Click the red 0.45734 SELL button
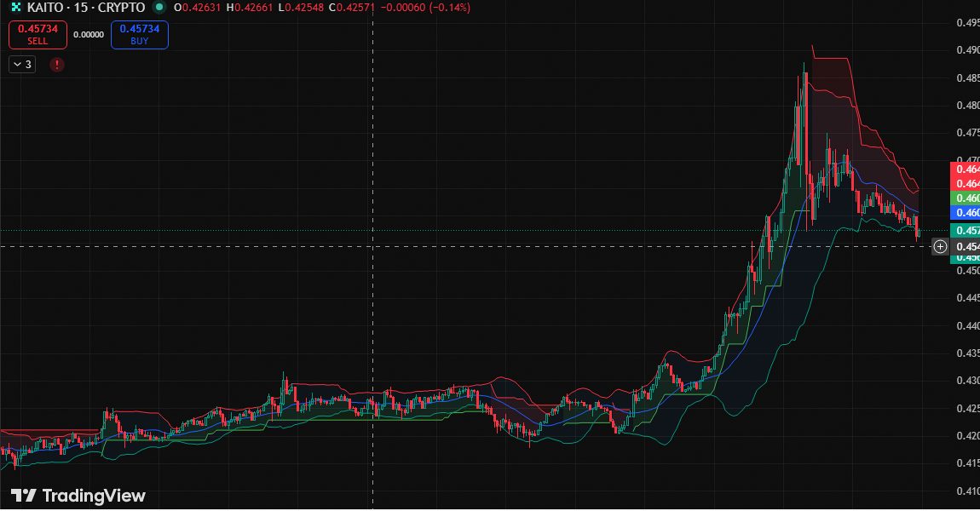This screenshot has width=980, height=511. (x=37, y=35)
